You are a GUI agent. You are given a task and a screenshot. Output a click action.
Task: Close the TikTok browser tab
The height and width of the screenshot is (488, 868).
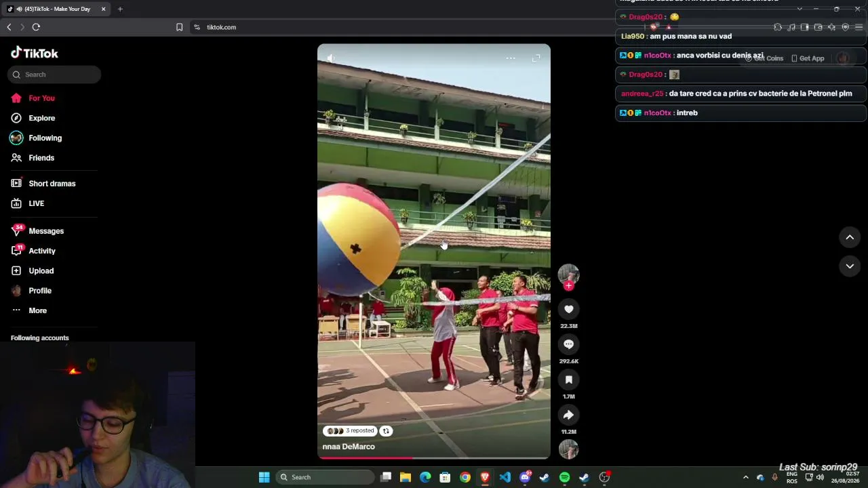point(103,9)
